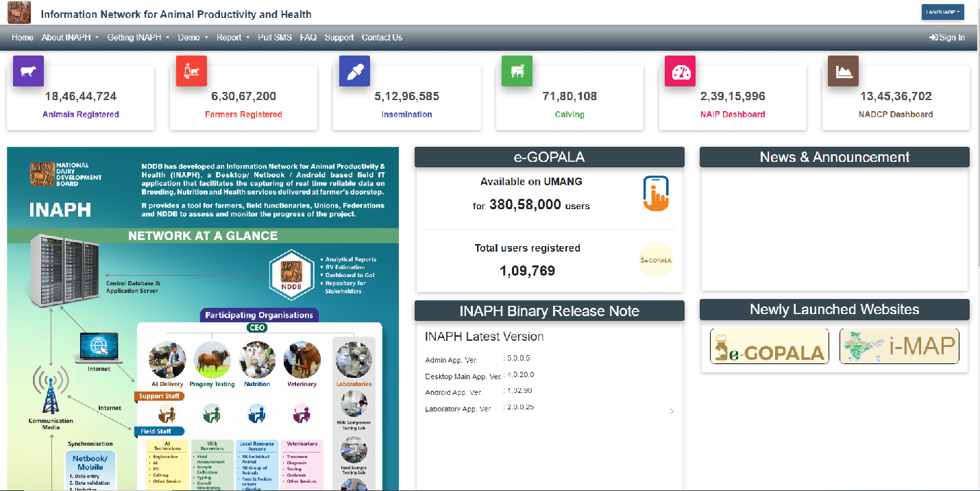Click the NAIP Dashboard label
The height and width of the screenshot is (491, 980).
point(733,115)
